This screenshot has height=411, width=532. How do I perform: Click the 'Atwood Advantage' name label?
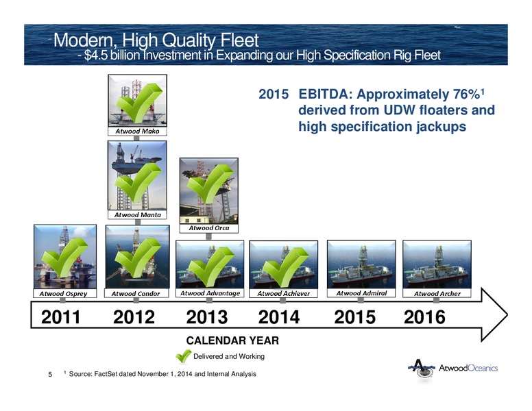210,293
